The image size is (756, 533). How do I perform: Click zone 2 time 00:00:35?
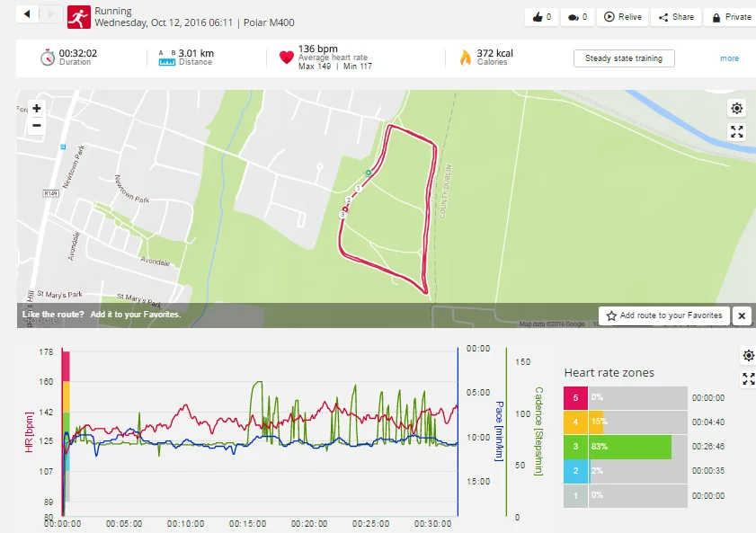(x=707, y=471)
